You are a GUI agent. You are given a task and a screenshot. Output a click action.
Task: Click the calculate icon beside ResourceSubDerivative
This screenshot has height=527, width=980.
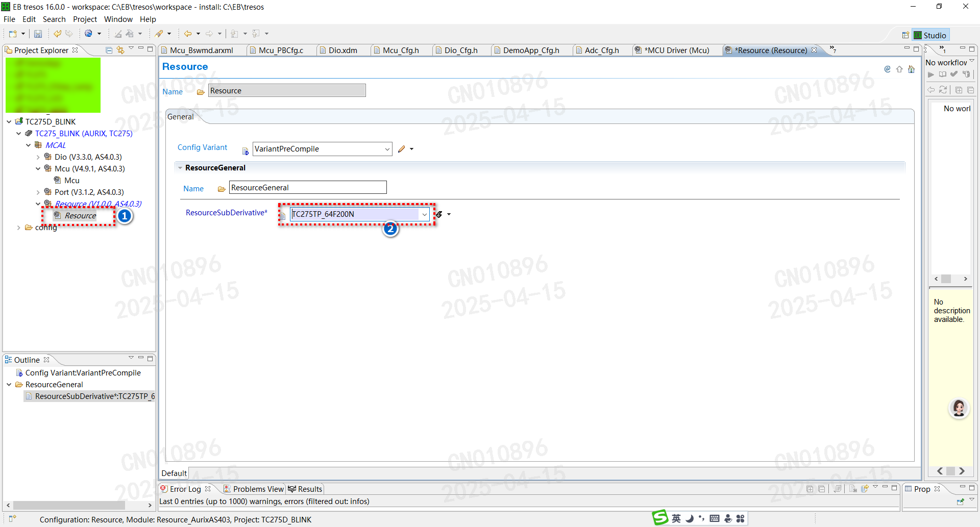point(439,214)
